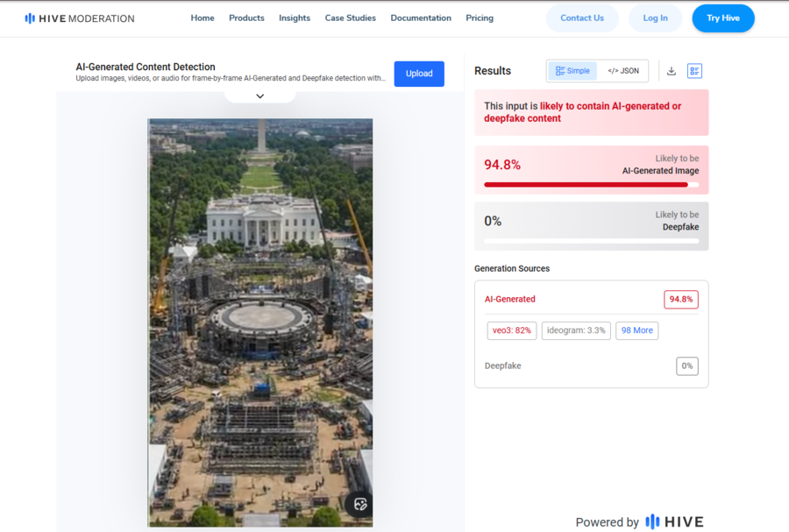Upload a new file for detection
The height and width of the screenshot is (532, 789).
pyautogui.click(x=419, y=74)
